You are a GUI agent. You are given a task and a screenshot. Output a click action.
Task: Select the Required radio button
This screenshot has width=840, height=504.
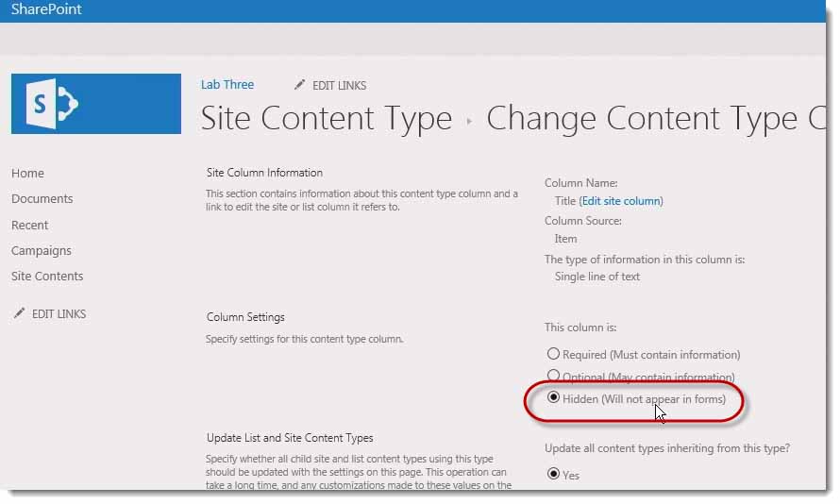(x=553, y=354)
